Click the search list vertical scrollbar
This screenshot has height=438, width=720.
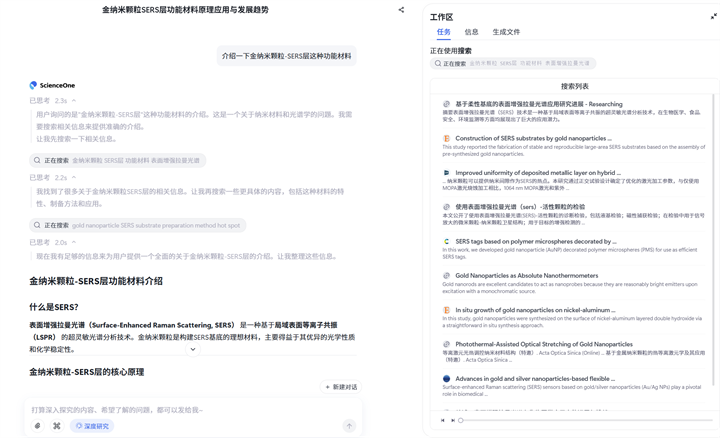(x=713, y=239)
